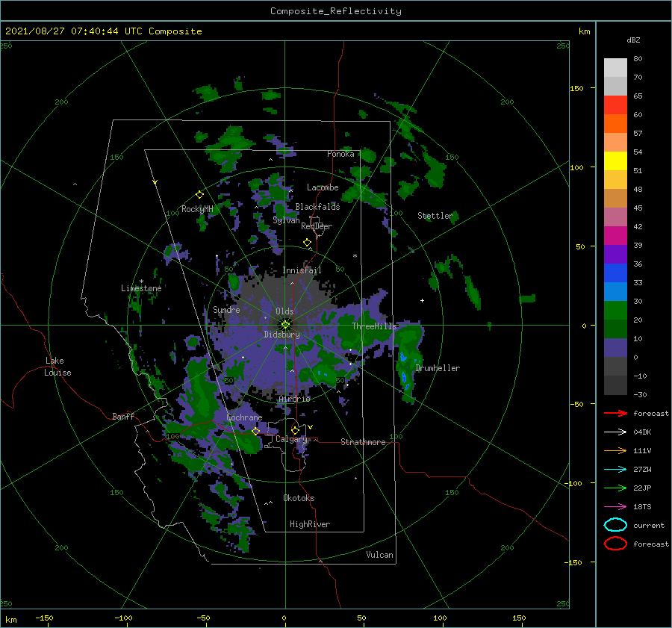Viewport: 672px width, 628px height.
Task: Click the Stettler city label
Action: click(435, 216)
